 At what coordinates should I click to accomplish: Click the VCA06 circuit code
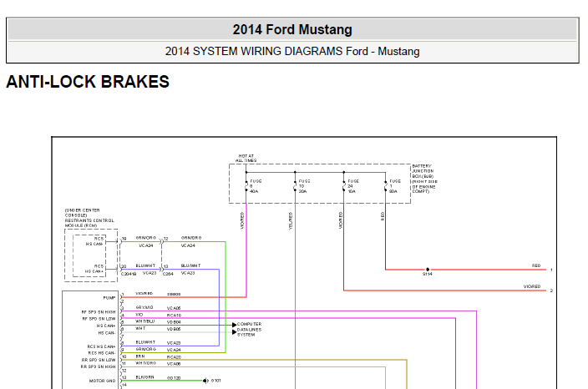[174, 363]
